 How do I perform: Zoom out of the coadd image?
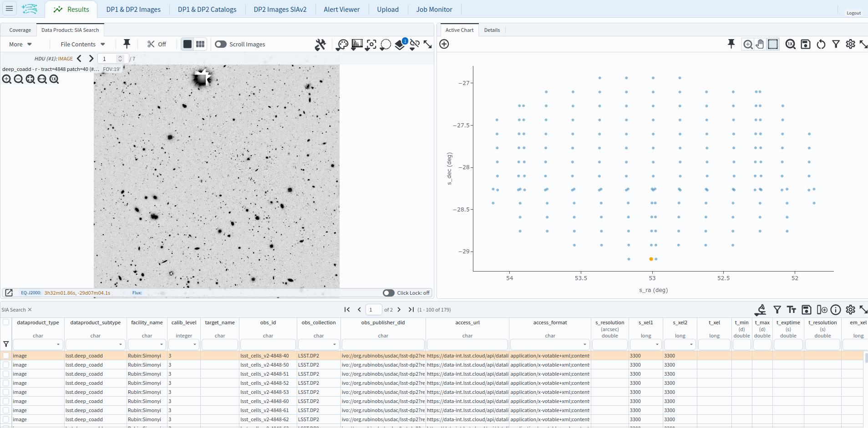tap(19, 79)
